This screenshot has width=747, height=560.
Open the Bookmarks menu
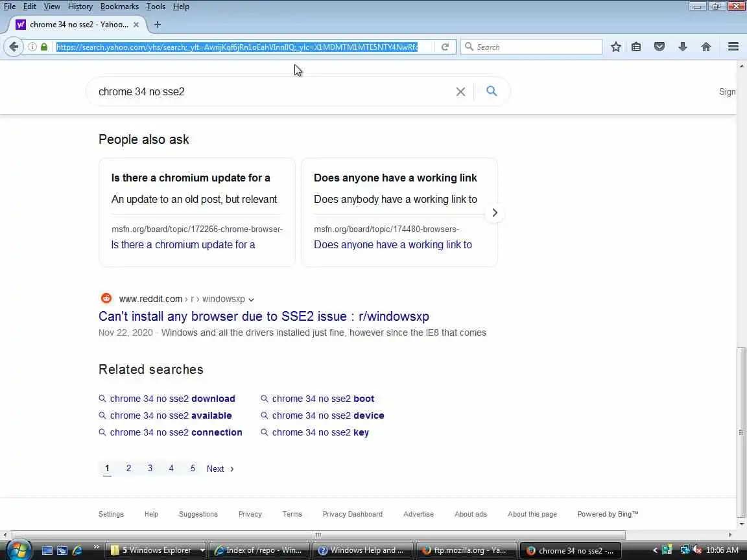(119, 6)
